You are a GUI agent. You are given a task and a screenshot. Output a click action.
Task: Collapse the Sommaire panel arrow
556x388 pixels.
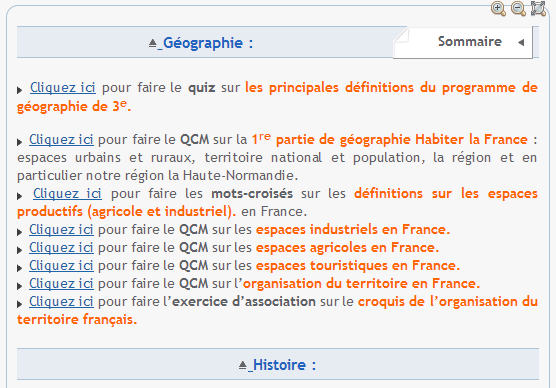(x=521, y=43)
